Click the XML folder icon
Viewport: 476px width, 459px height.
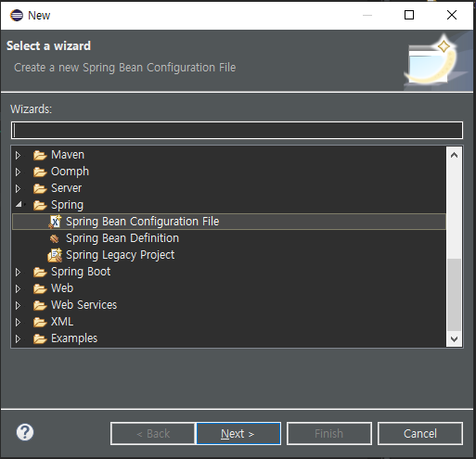(x=40, y=322)
